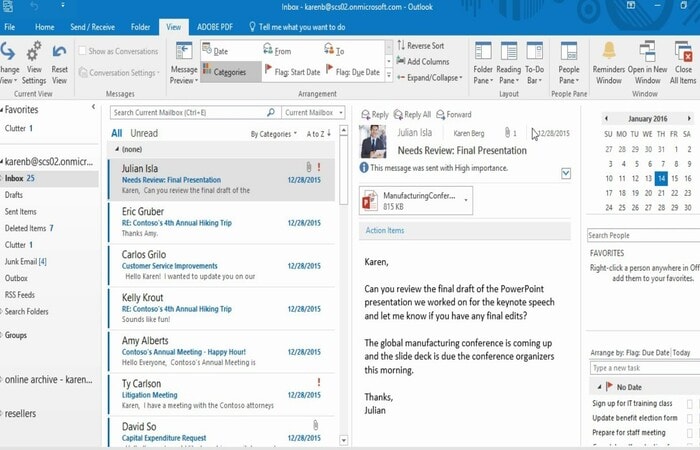Collapse the (none) category group
The image size is (700, 450).
click(x=117, y=149)
